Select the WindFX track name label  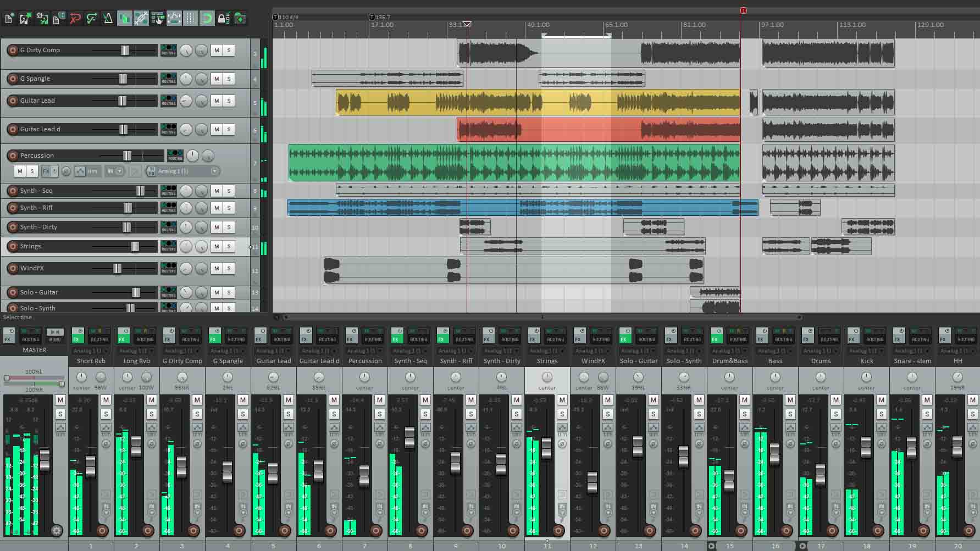(x=32, y=269)
